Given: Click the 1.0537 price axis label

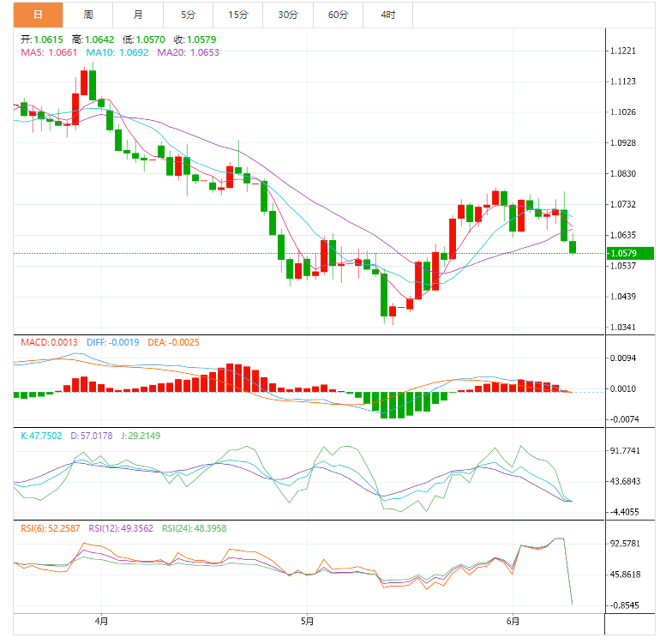Looking at the screenshot, I should (623, 266).
